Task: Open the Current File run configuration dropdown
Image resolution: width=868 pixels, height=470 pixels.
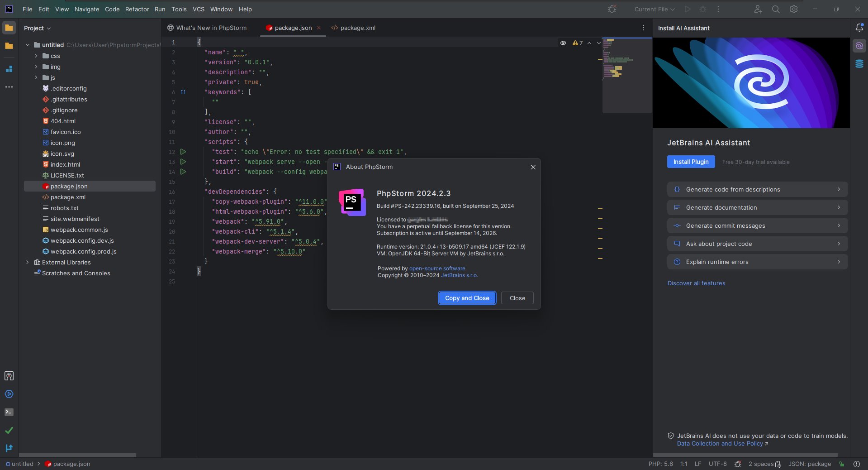Action: click(654, 9)
